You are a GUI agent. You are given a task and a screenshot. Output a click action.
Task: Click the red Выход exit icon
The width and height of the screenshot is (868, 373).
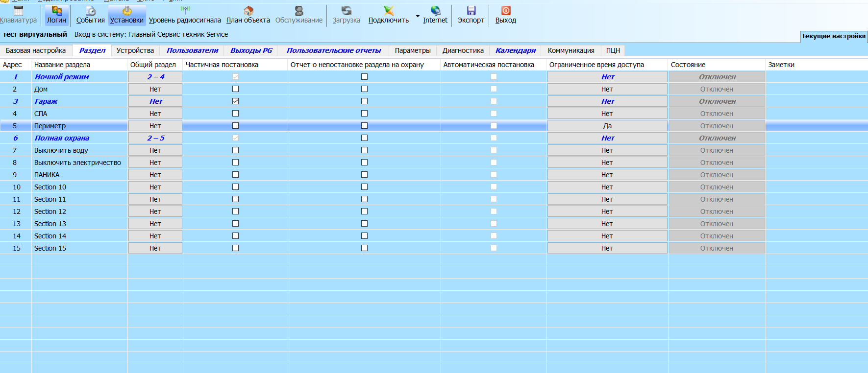pos(506,11)
